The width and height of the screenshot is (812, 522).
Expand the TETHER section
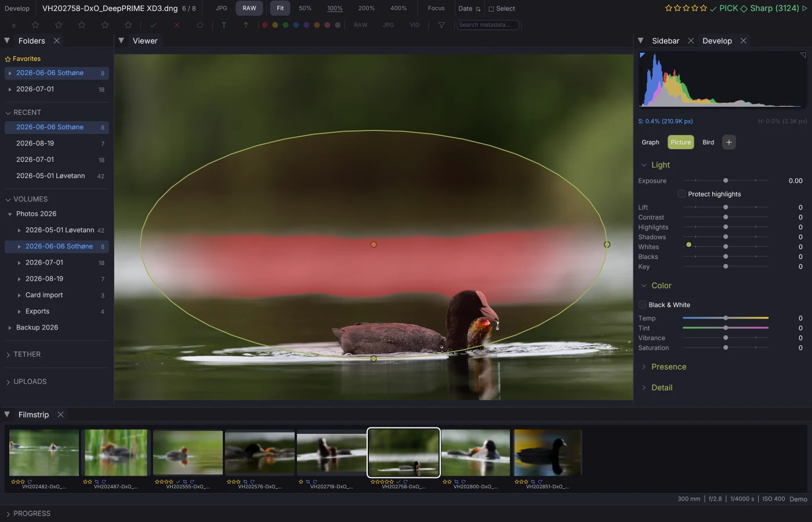[x=8, y=354]
